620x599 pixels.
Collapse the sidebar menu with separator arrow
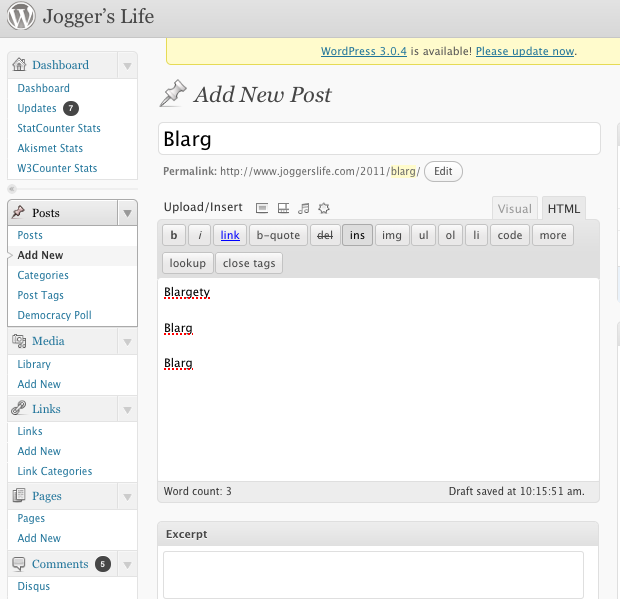tap(12, 188)
